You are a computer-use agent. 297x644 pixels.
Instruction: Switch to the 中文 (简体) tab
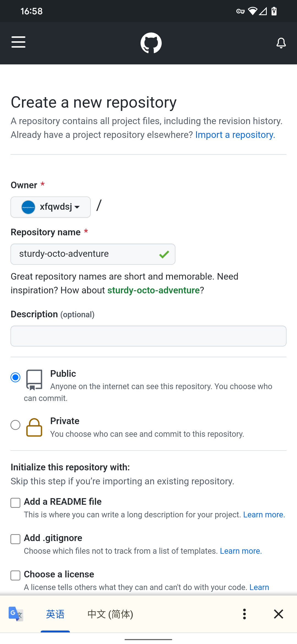pyautogui.click(x=110, y=614)
